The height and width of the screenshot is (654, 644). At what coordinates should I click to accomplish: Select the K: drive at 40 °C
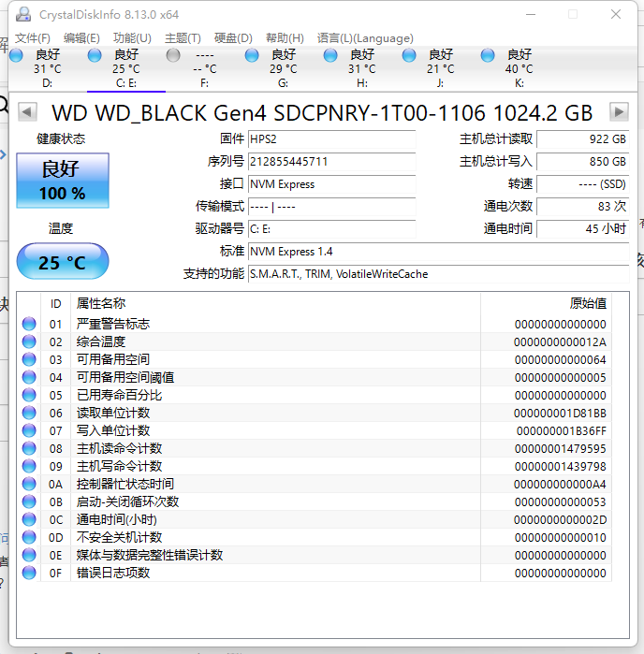coord(488,55)
